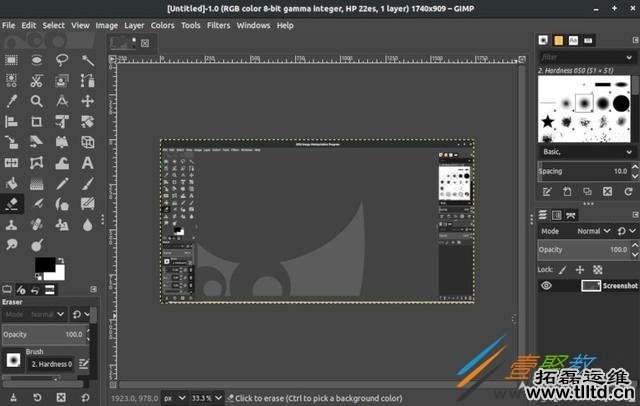Pick the Color Picker eyedropper tool
The height and width of the screenshot is (406, 640).
pos(11,101)
